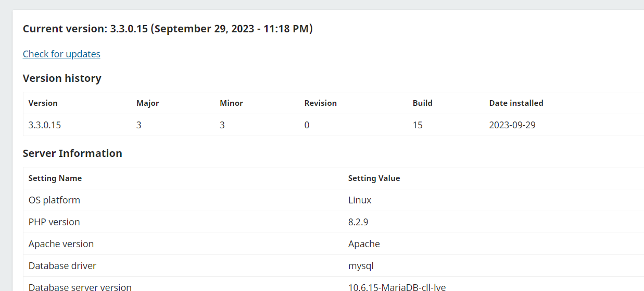Select the 10.6.15-MariaDB server version value
Image resolution: width=644 pixels, height=291 pixels.
(x=397, y=287)
